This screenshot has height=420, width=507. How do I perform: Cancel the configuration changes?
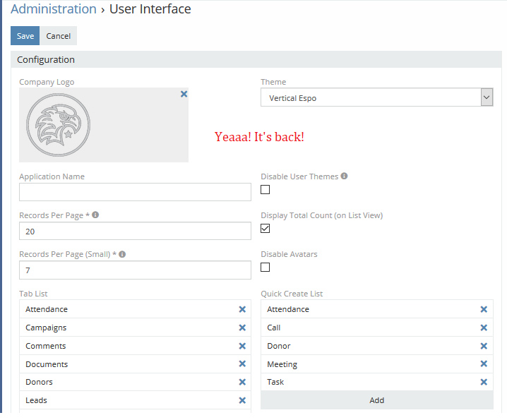(x=59, y=36)
